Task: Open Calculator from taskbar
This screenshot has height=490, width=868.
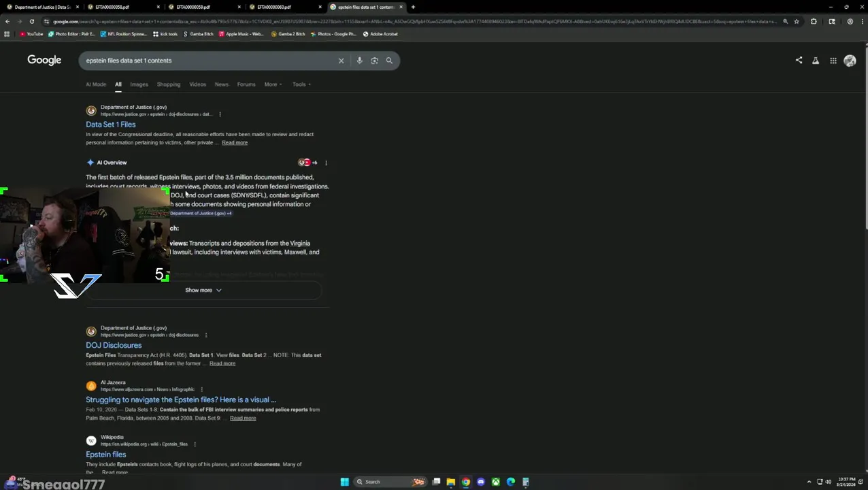Action: click(x=526, y=482)
